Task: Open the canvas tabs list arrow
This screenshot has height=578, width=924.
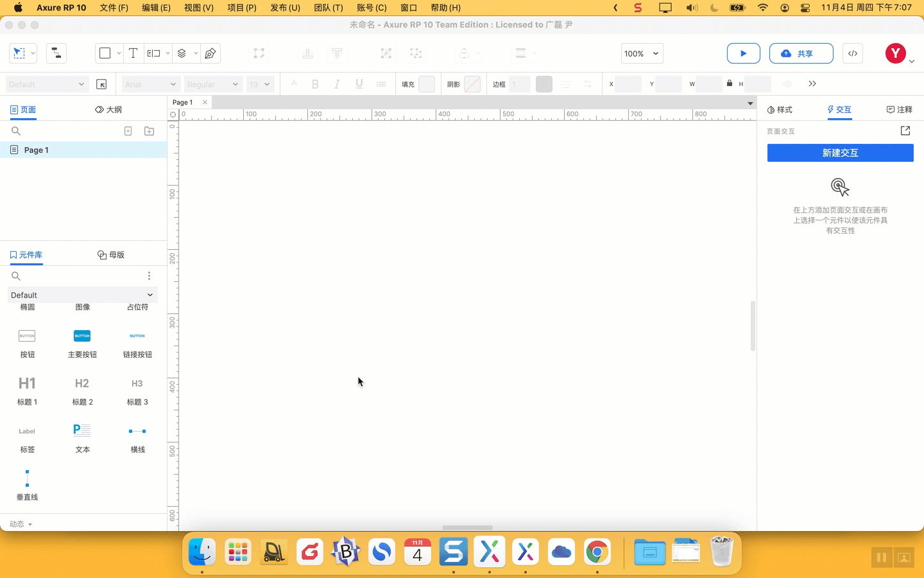Action: (749, 103)
